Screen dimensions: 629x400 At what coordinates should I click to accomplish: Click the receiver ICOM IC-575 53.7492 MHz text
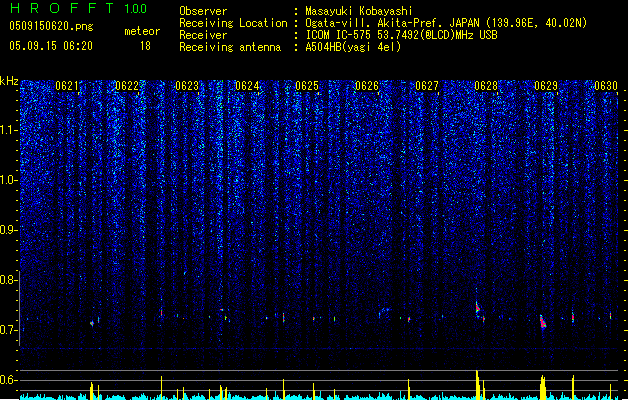point(401,35)
